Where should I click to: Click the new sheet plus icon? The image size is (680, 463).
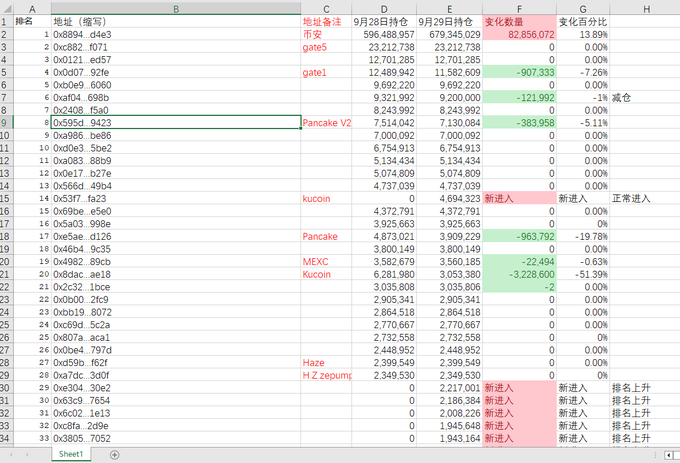(114, 455)
